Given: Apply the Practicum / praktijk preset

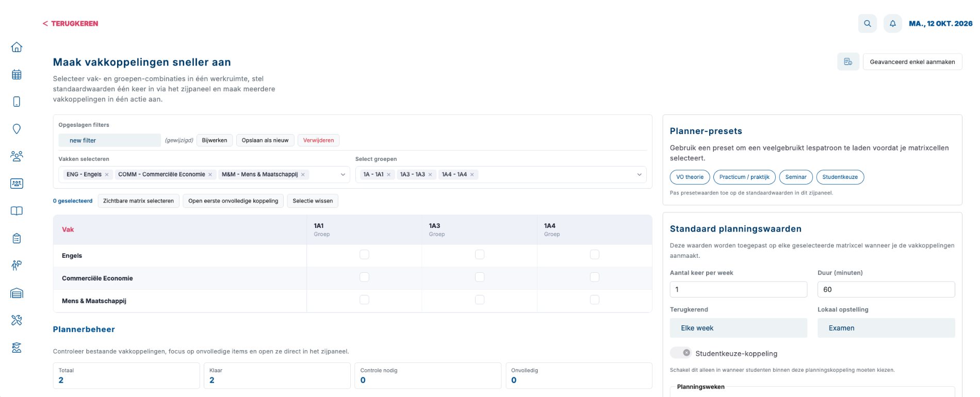Looking at the screenshot, I should [744, 177].
